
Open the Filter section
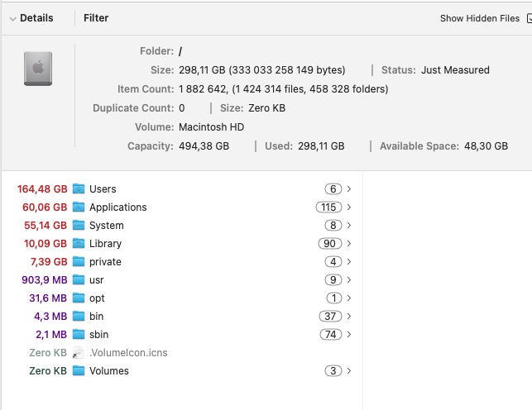[x=96, y=18]
